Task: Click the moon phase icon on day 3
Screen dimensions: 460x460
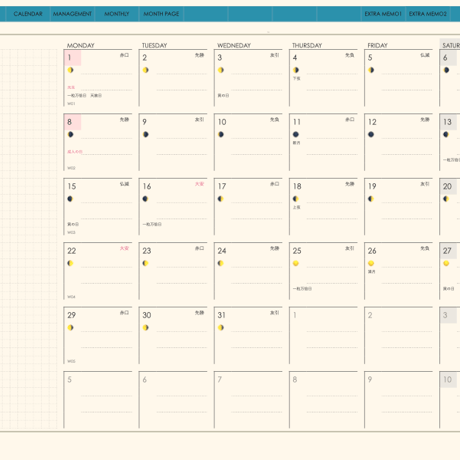Action: [x=221, y=70]
